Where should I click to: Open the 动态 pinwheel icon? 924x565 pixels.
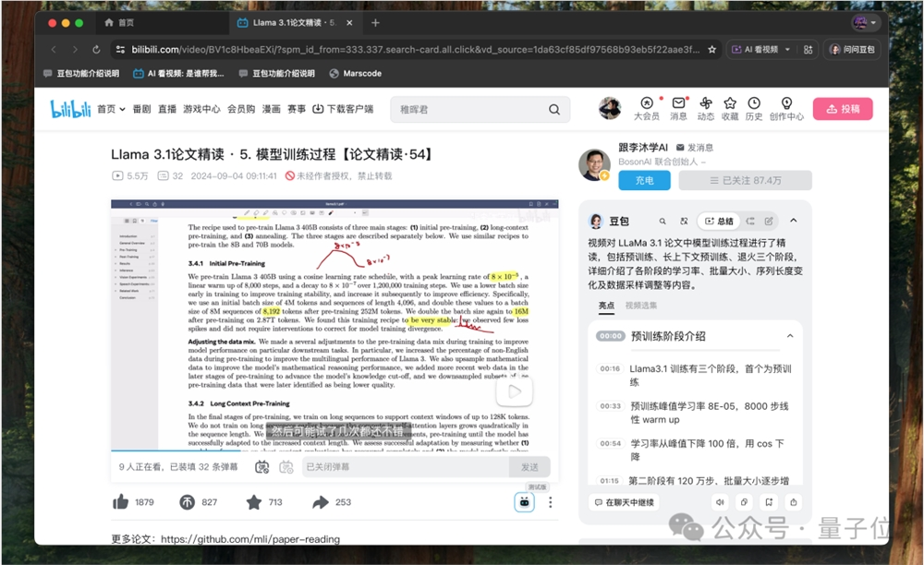706,103
